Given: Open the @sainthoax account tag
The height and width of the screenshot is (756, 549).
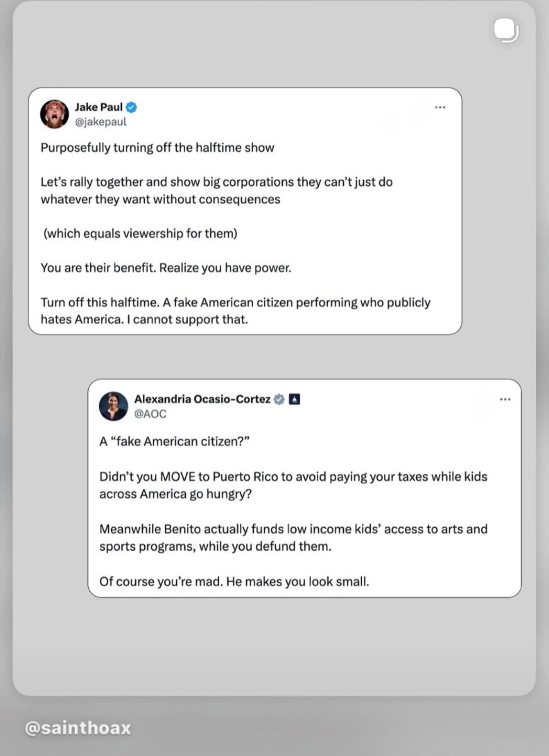Looking at the screenshot, I should click(78, 728).
